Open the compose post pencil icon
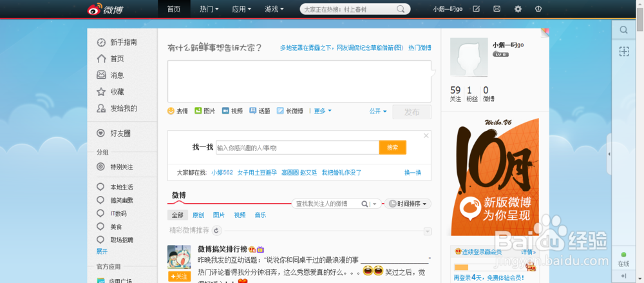The height and width of the screenshot is (283, 644). point(476,9)
